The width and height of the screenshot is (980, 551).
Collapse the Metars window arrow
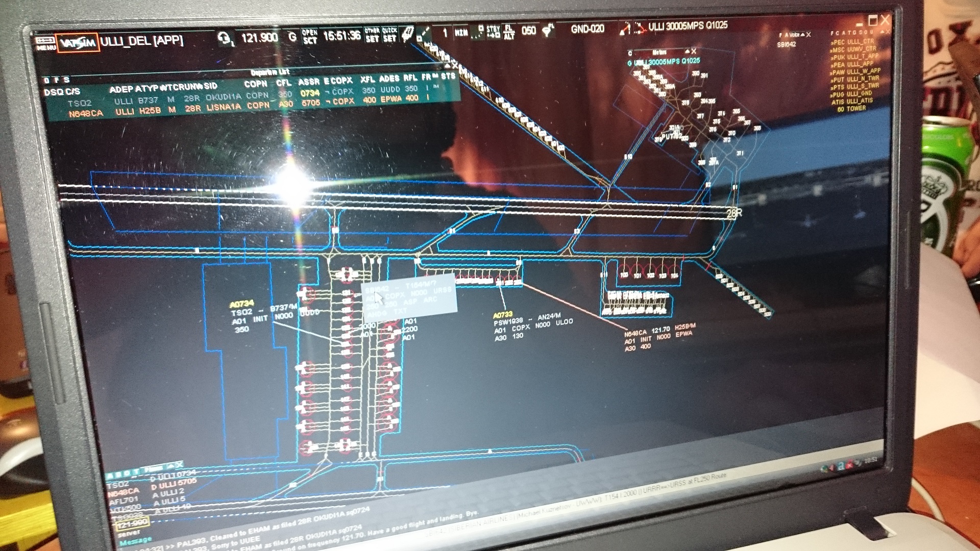[x=687, y=52]
